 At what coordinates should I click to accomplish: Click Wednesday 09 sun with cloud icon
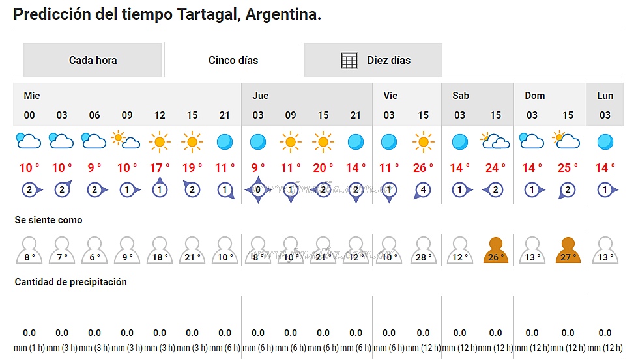click(126, 141)
